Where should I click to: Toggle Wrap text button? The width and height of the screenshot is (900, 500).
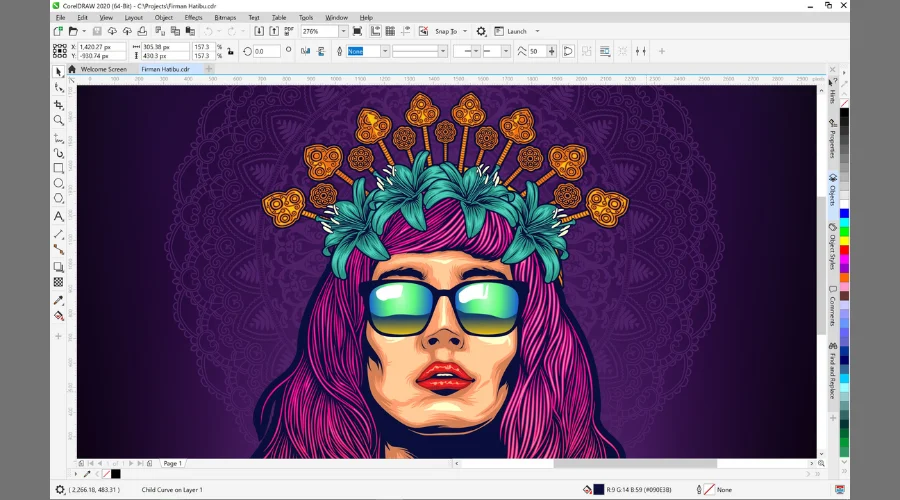604,51
